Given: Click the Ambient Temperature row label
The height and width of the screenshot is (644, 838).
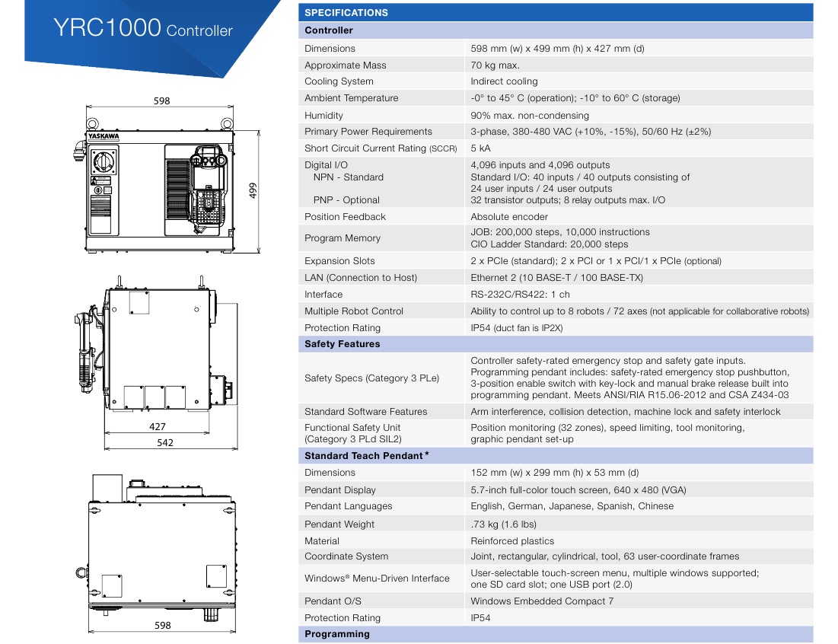Looking at the screenshot, I should tap(351, 97).
